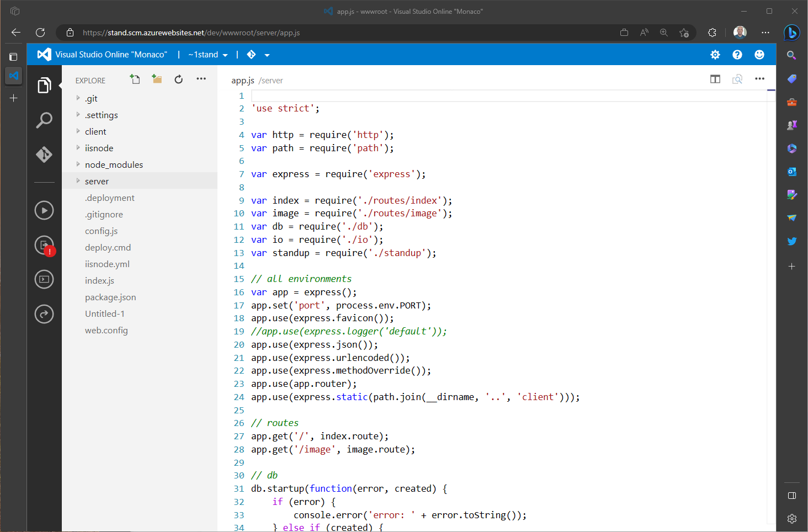Open the console terminal panel
This screenshot has width=808, height=532.
point(44,279)
